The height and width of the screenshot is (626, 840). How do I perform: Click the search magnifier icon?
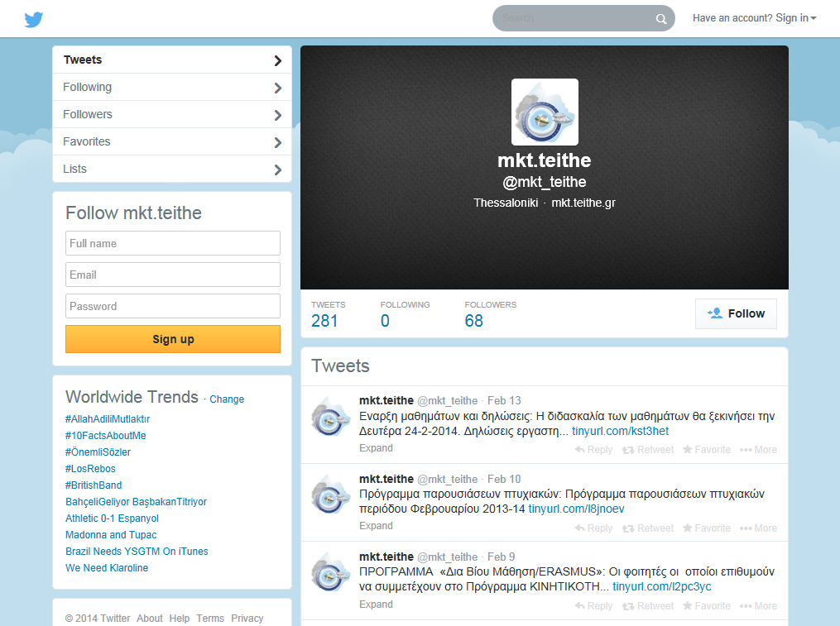tap(661, 19)
